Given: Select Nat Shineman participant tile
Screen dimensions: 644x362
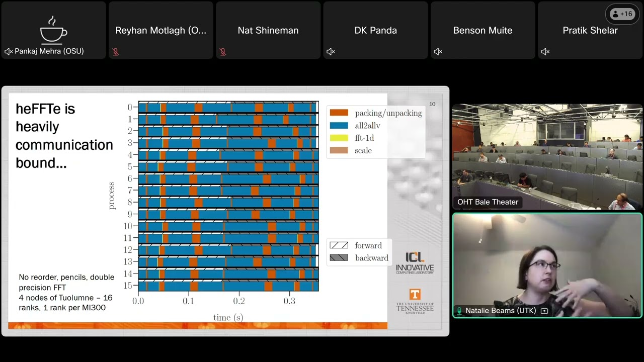Looking at the screenshot, I should click(268, 30).
